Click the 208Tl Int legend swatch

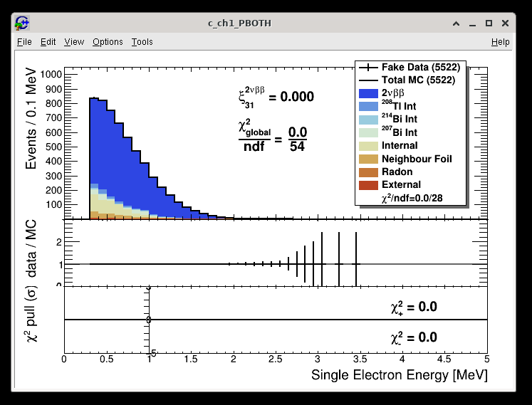coord(367,106)
